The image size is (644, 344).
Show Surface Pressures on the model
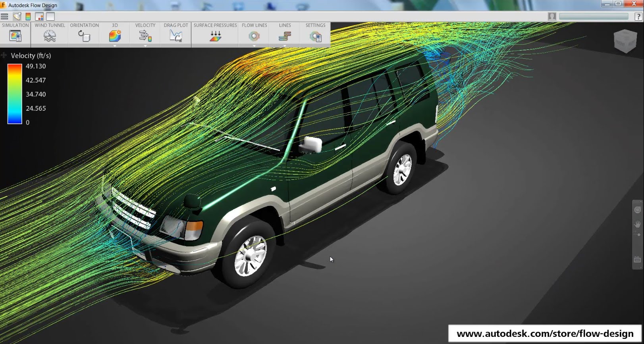pyautogui.click(x=215, y=37)
